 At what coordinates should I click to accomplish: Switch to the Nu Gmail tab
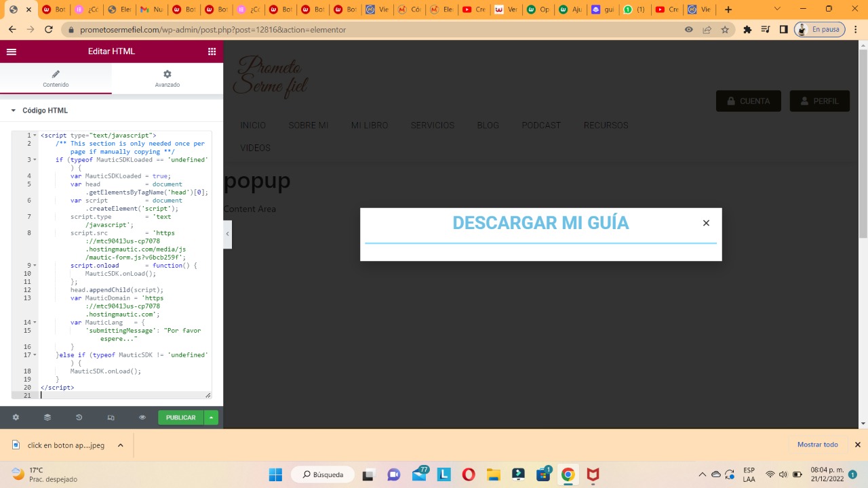[151, 9]
